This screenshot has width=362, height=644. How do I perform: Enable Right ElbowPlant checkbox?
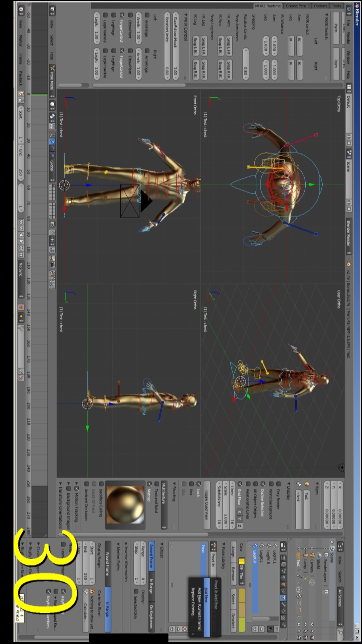(x=130, y=51)
